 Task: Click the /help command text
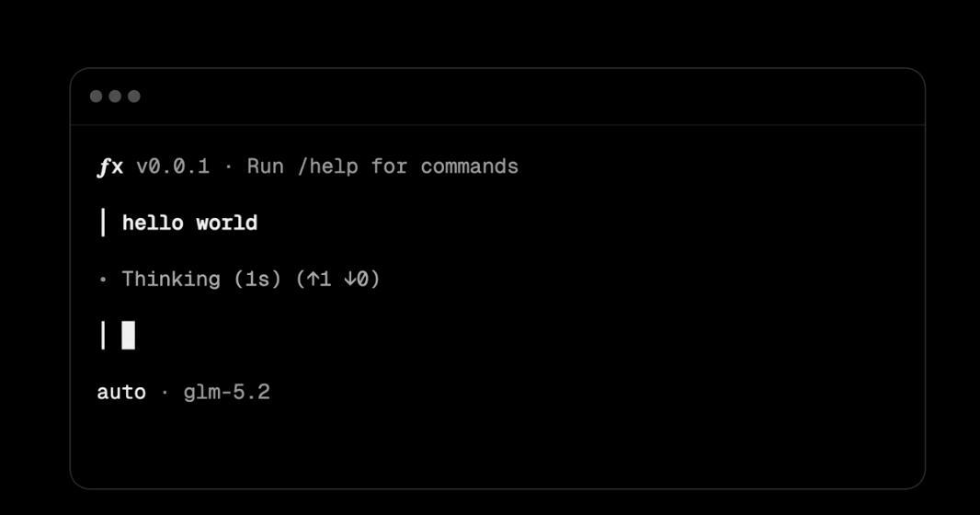(327, 166)
